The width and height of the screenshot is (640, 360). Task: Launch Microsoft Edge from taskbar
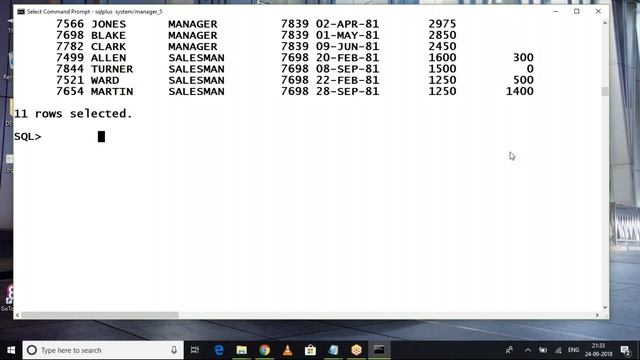tap(219, 350)
